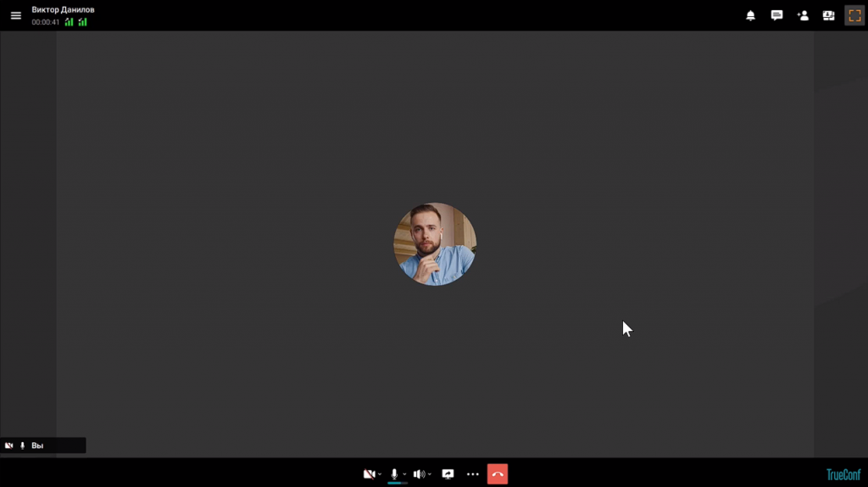Click the incoming signal quality indicator
This screenshot has height=487, width=868.
tap(82, 22)
